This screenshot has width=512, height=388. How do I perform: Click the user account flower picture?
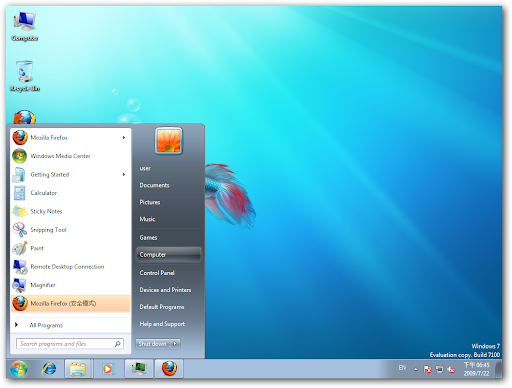(169, 141)
